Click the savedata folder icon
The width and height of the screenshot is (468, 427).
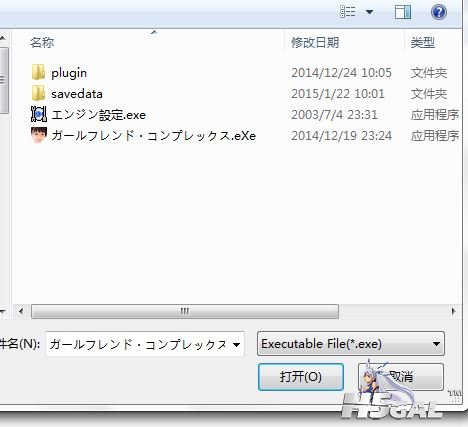tap(38, 93)
